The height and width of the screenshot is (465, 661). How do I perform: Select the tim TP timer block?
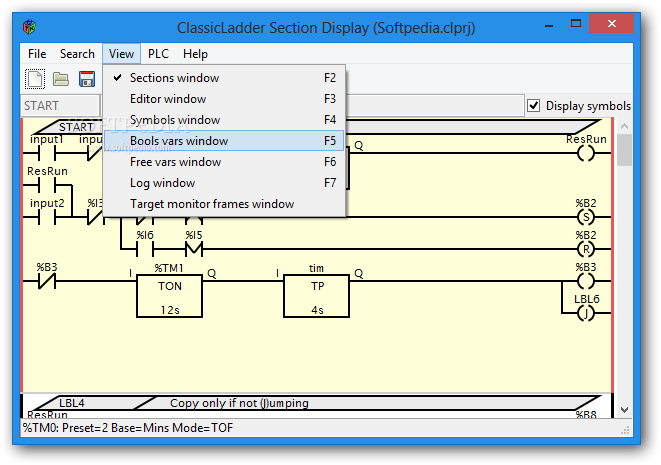pos(317,296)
